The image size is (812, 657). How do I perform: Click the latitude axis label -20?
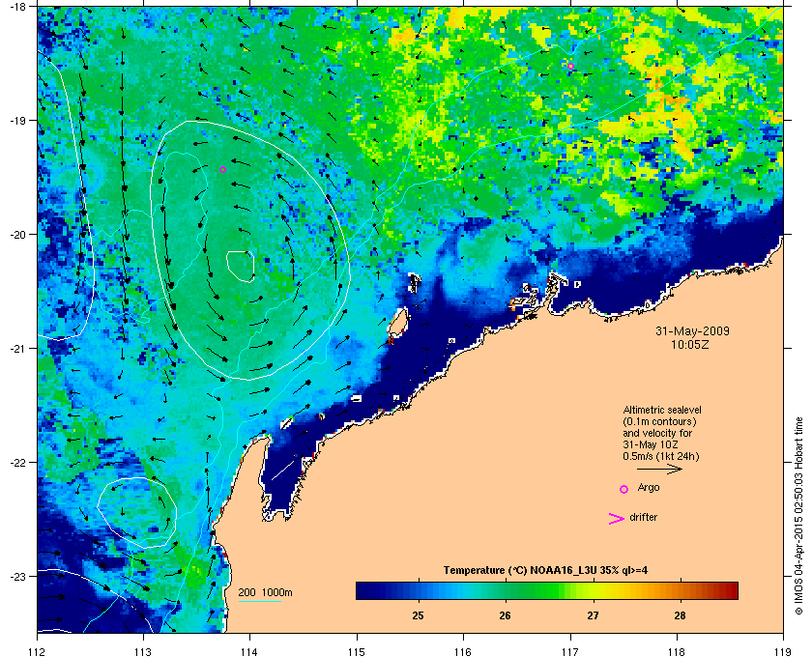pyautogui.click(x=17, y=235)
